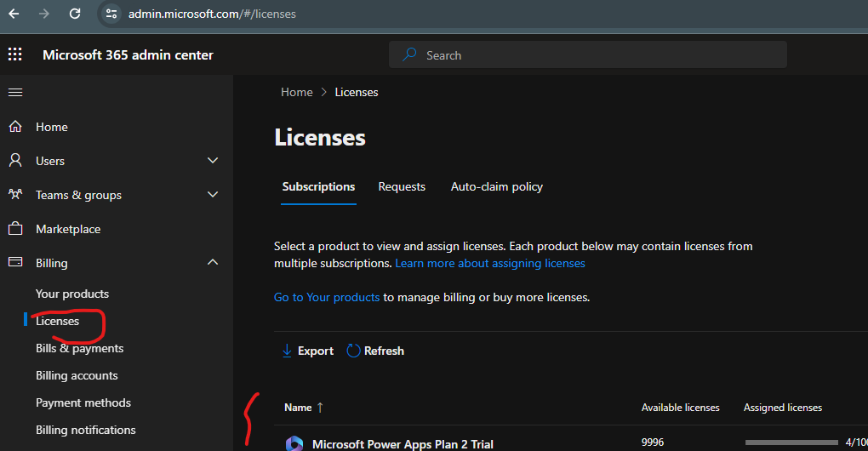
Task: Click the browser back arrow
Action: (14, 14)
